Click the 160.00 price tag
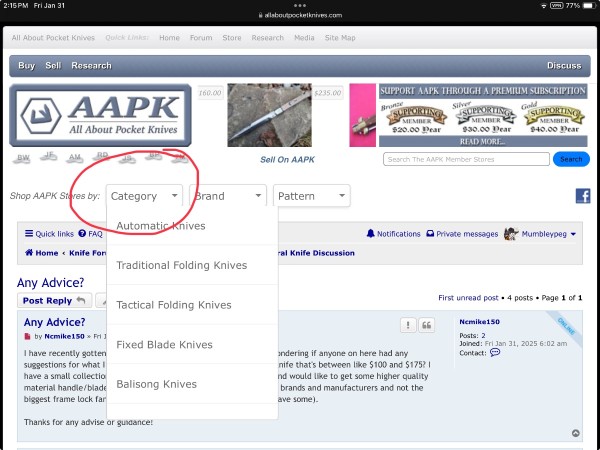 (x=210, y=93)
